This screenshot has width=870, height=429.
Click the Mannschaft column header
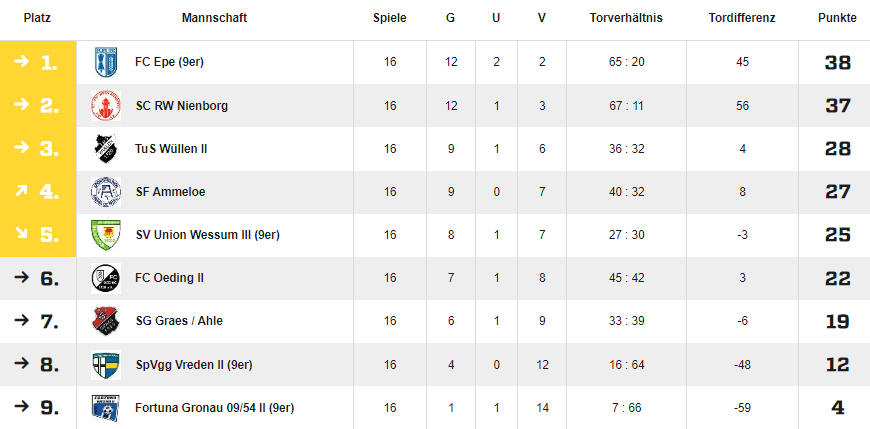point(214,18)
